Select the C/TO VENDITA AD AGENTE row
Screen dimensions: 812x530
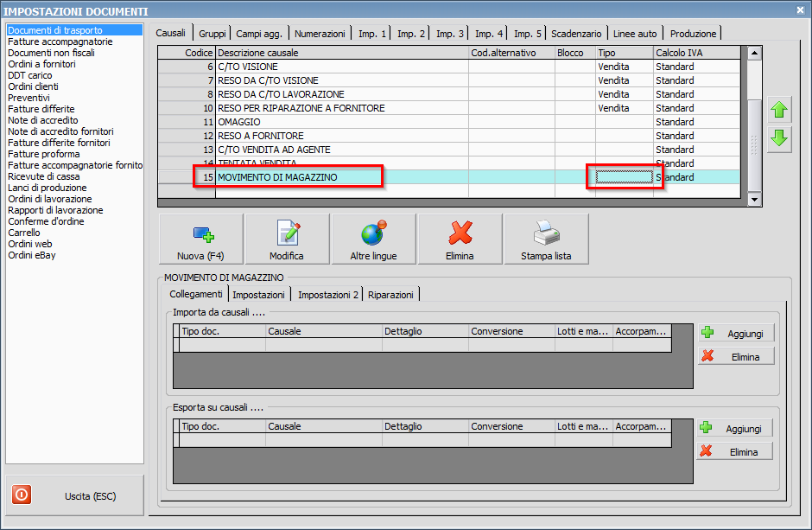click(449, 150)
